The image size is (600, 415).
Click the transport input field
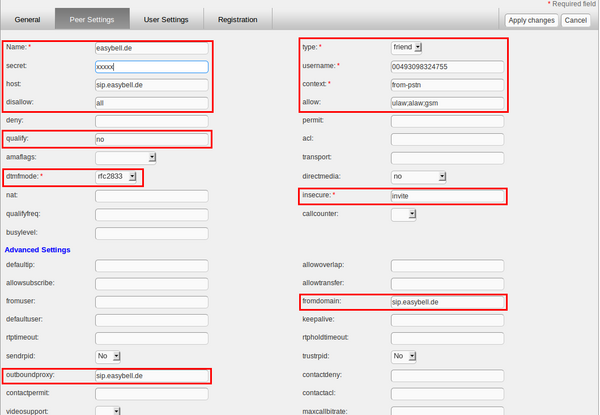(447, 158)
